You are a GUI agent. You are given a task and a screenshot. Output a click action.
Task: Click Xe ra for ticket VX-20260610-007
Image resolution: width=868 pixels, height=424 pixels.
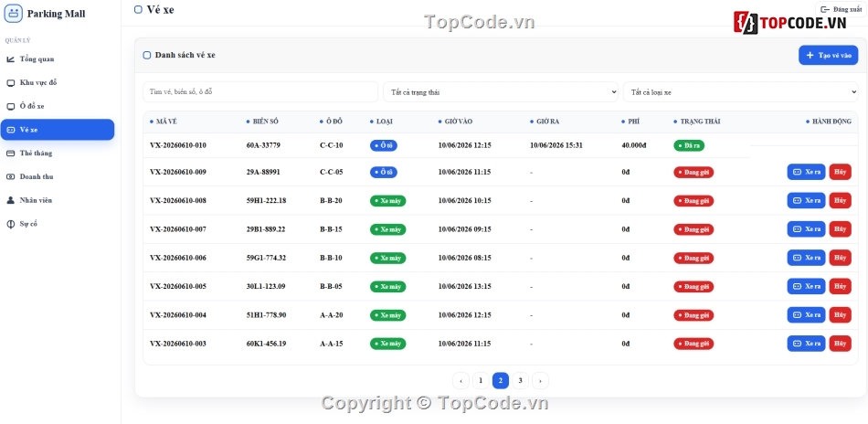click(x=806, y=229)
